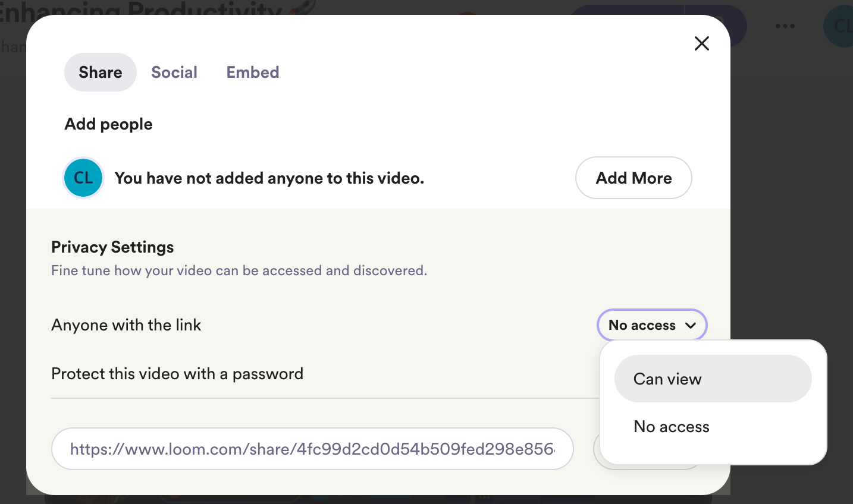Image resolution: width=853 pixels, height=504 pixels.
Task: Click the Add More button
Action: point(633,177)
